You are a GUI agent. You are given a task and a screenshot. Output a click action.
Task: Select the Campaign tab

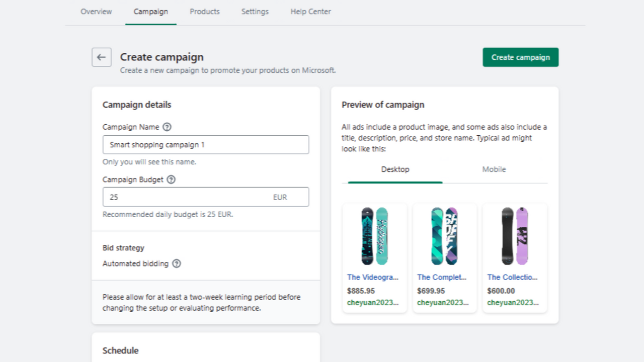150,11
